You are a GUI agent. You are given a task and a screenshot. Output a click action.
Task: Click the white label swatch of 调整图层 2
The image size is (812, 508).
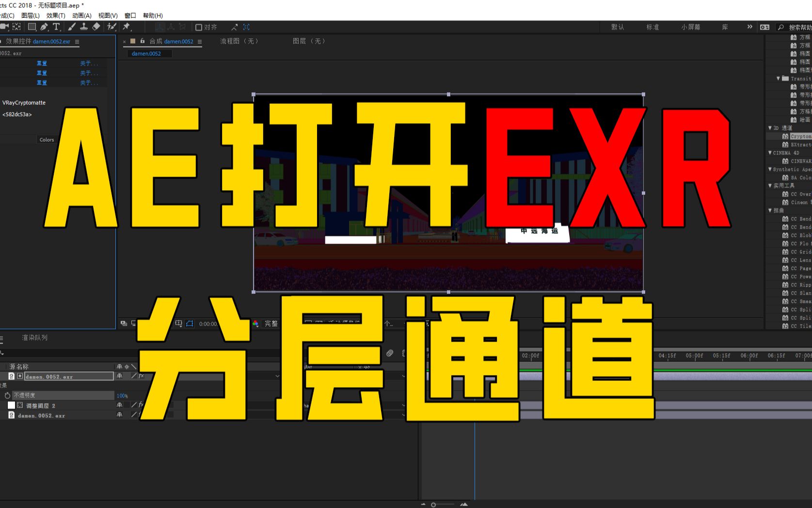[11, 405]
